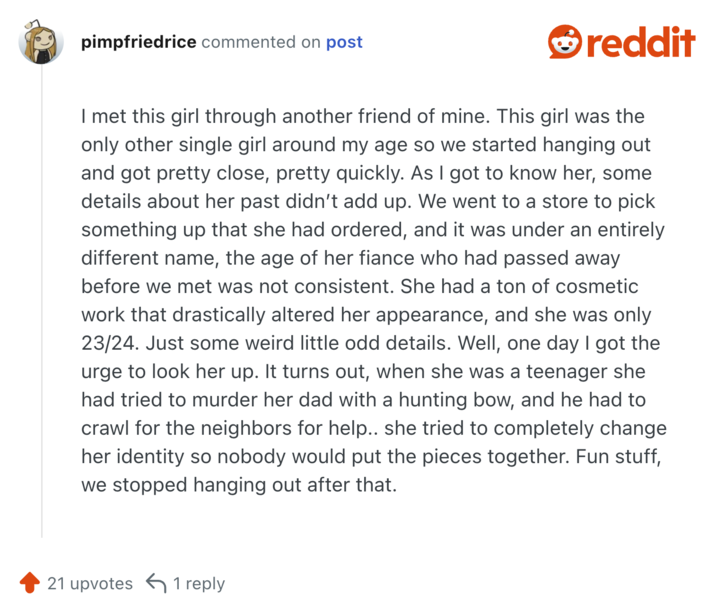Click the Reddit Snoo logo icon
This screenshot has width=716, height=603.
coord(565,43)
